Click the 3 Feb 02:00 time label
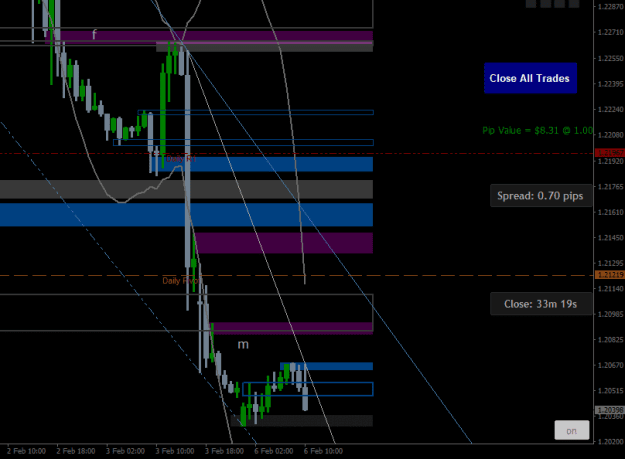This screenshot has width=625, height=459. [125, 451]
